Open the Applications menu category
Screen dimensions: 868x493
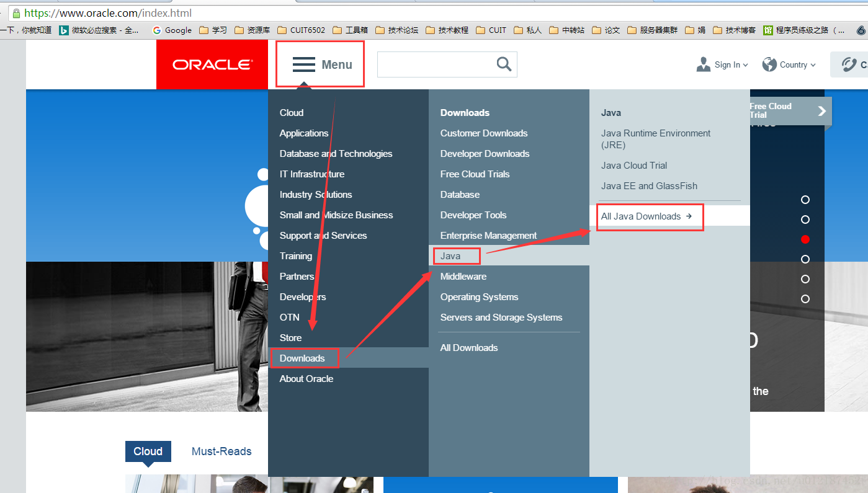[x=304, y=133]
